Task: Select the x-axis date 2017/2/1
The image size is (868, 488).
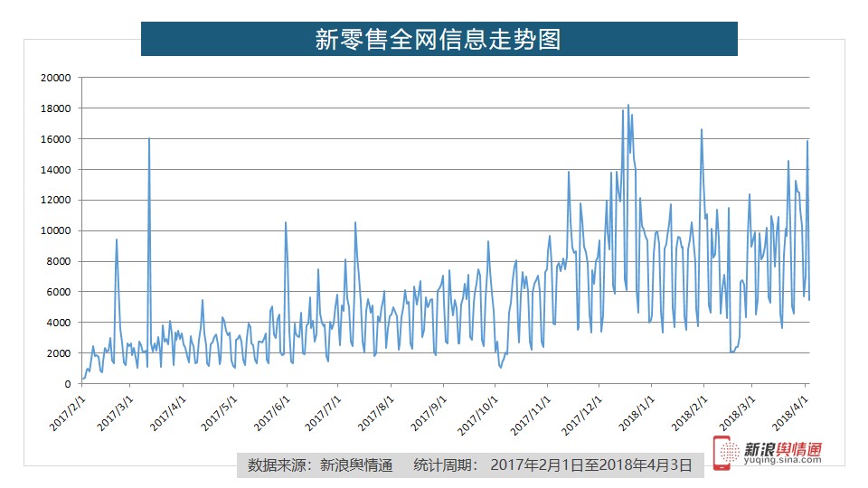Action: point(68,413)
